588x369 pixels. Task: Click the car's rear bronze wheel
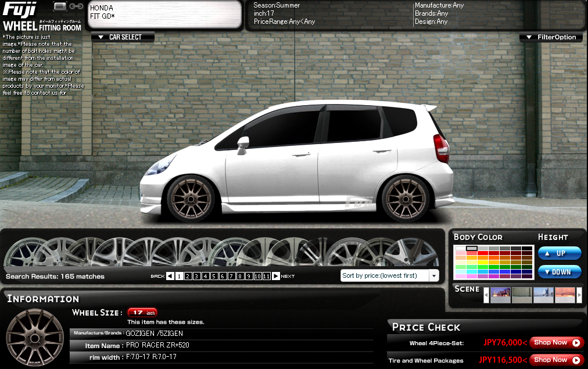coord(406,198)
